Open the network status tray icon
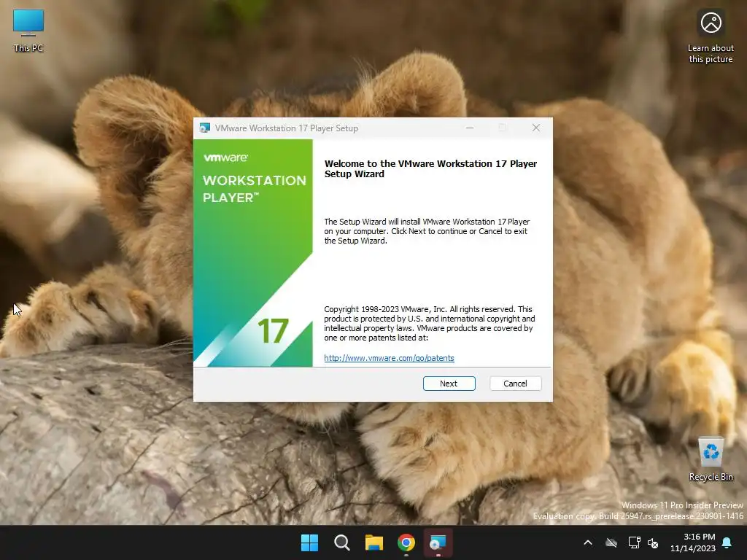The height and width of the screenshot is (560, 747). coord(634,542)
